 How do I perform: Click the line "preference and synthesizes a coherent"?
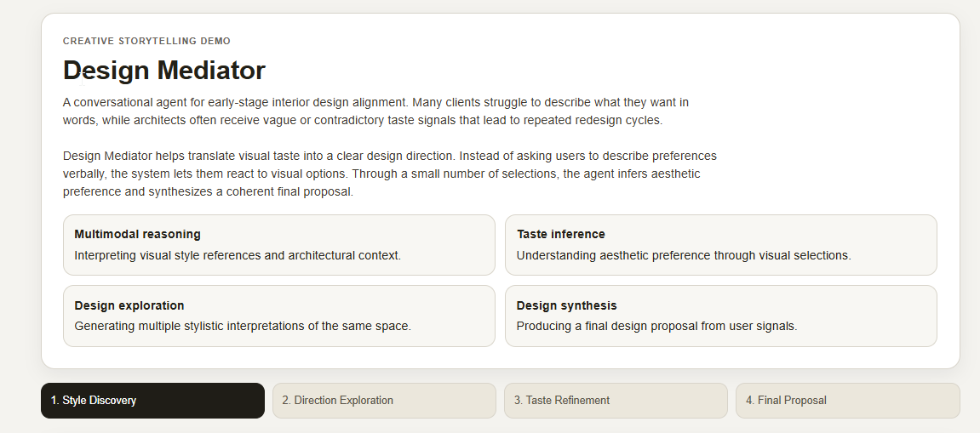(x=208, y=191)
